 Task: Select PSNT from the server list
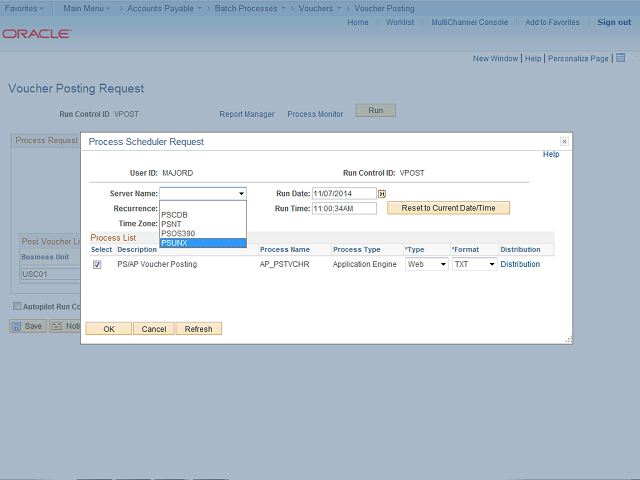203,224
